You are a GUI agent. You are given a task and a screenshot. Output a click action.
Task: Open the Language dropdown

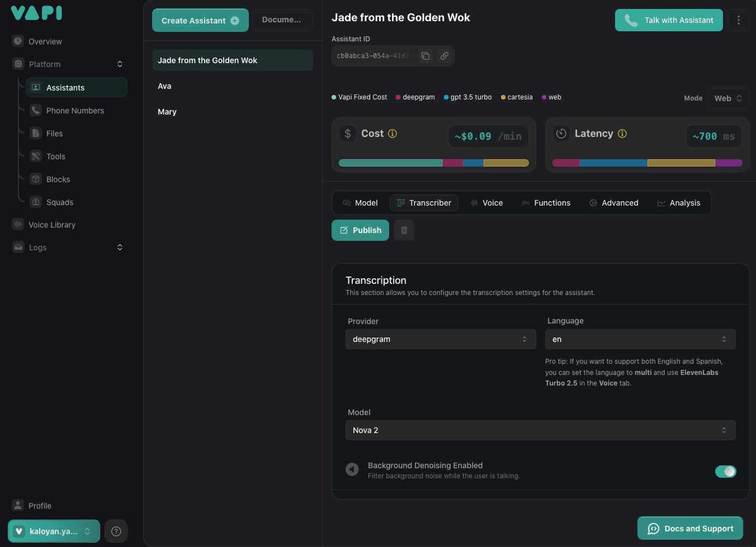tap(640, 339)
